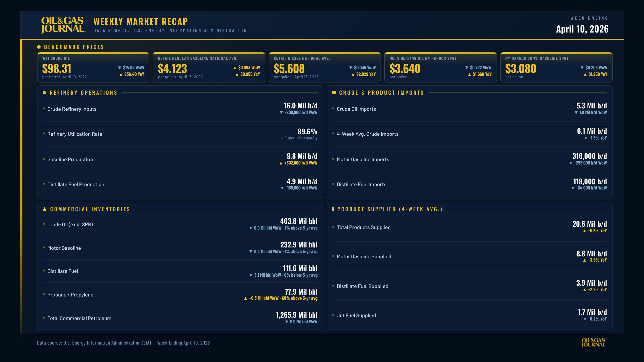644x362 pixels.
Task: Click the up arrow next to WTI $36.40 YoY
Action: [121, 74]
